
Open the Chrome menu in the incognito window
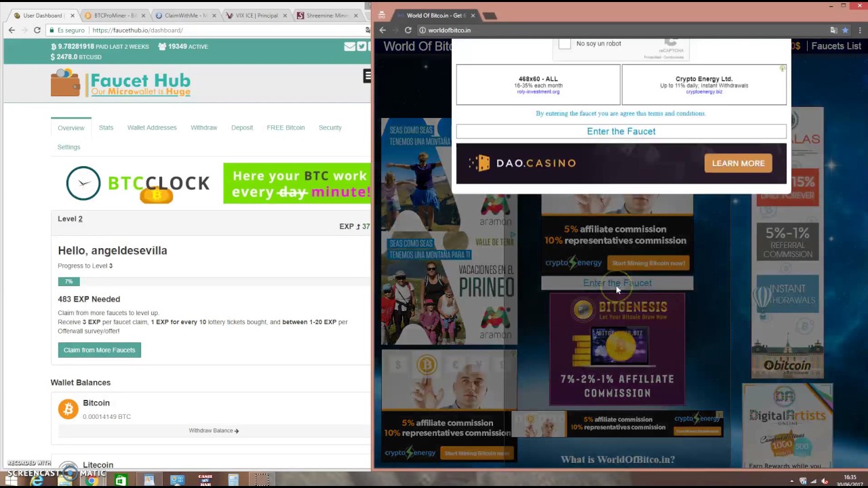click(861, 30)
